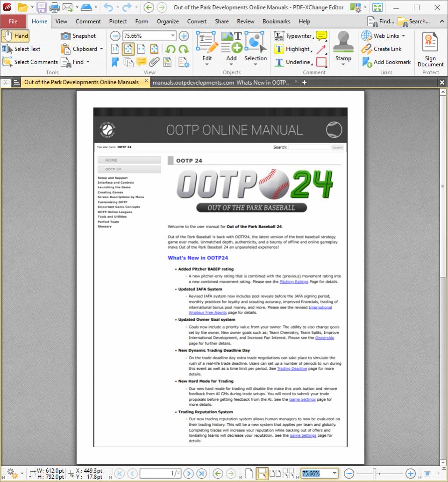Toggle Fit Page view mode
Screen dimensions: 448x482
coord(128,49)
